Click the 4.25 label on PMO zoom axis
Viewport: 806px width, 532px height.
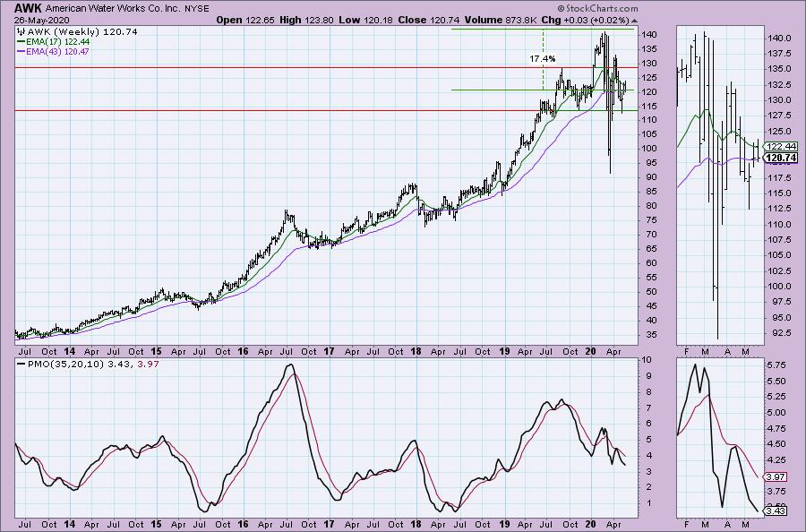coord(776,460)
